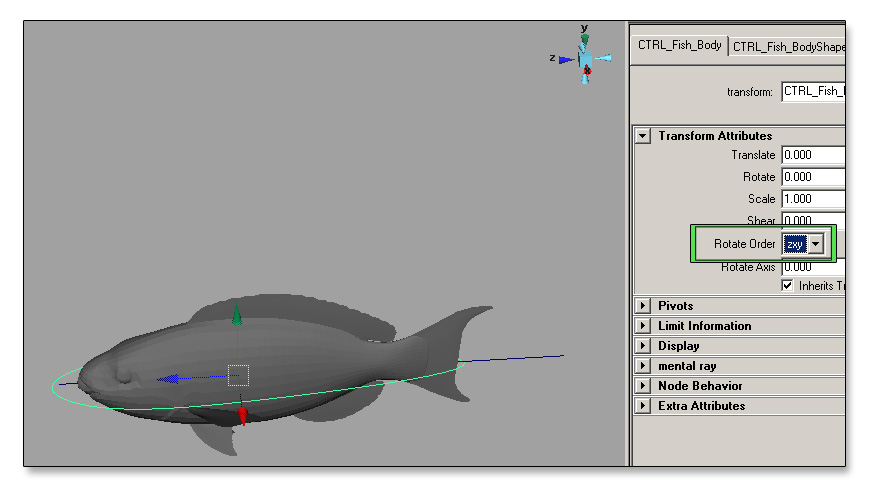
Task: Collapse the Transform Attributes section
Action: click(643, 136)
